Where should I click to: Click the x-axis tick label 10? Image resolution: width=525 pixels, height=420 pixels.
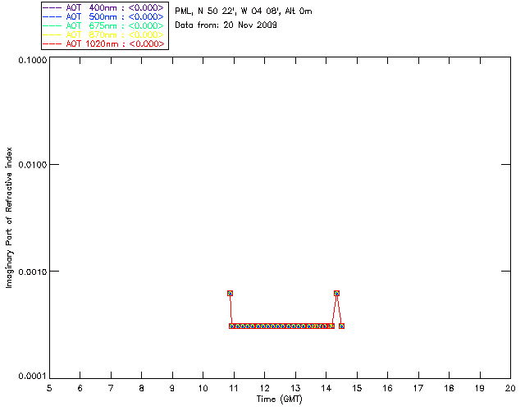pos(203,388)
